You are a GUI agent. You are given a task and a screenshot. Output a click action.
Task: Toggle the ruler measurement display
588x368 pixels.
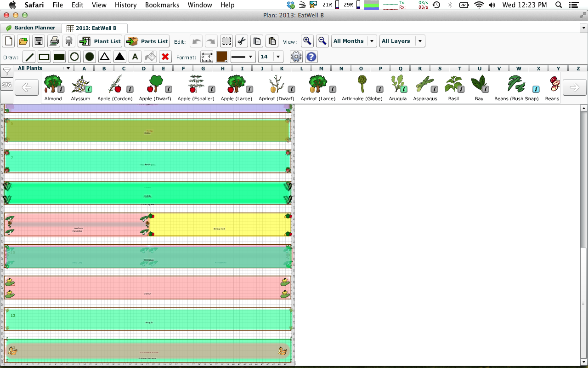[207, 57]
